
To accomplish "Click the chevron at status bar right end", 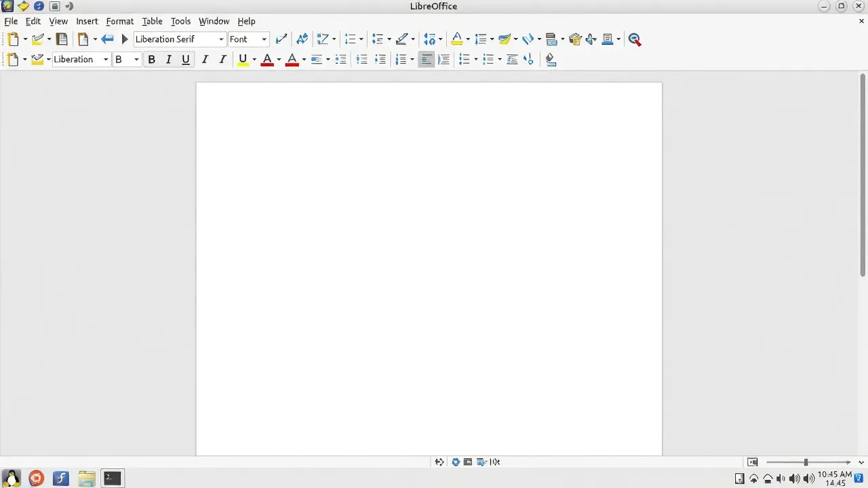I will pos(861,462).
